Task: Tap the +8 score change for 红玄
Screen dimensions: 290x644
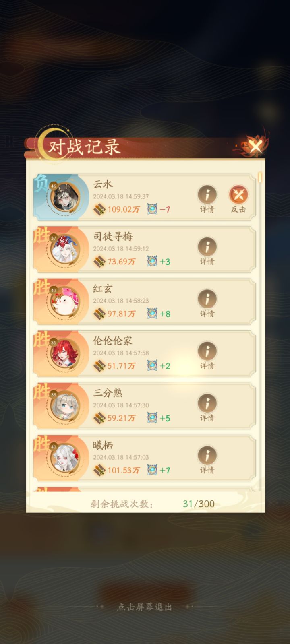Action: click(x=165, y=314)
